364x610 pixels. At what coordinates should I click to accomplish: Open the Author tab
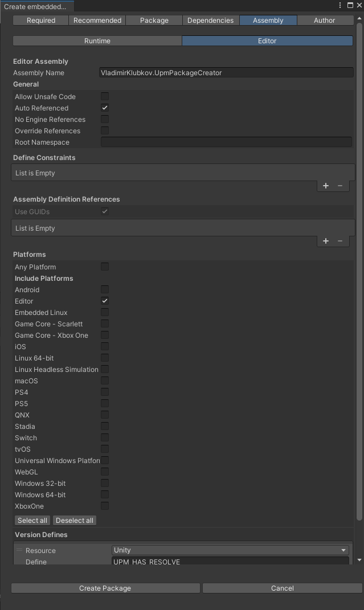click(325, 20)
